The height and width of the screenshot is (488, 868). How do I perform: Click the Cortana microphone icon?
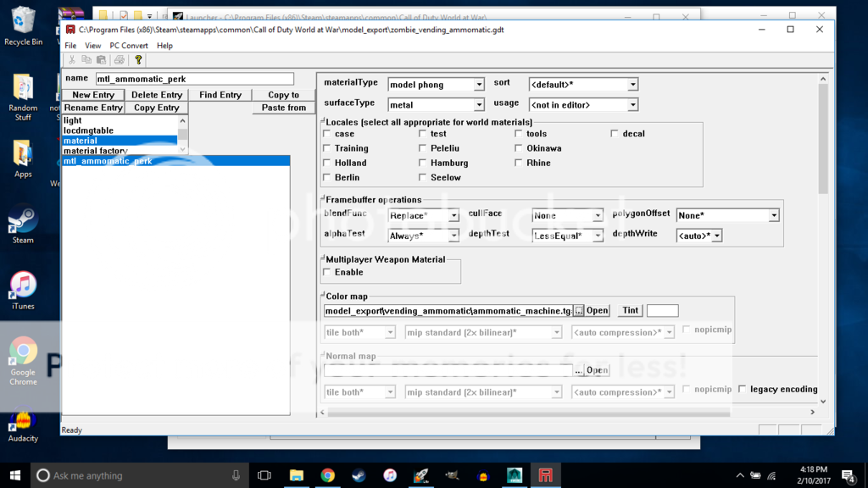pos(236,475)
